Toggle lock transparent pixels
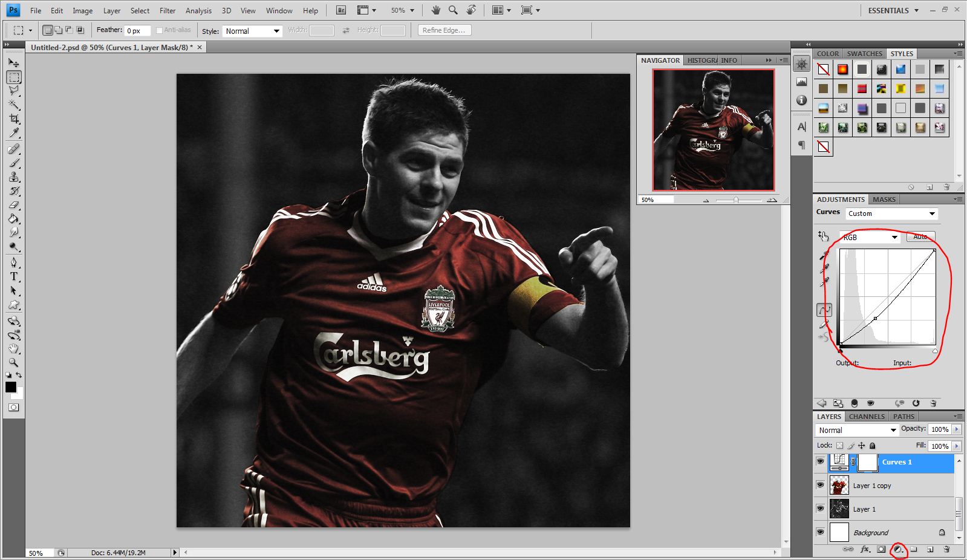 [839, 446]
